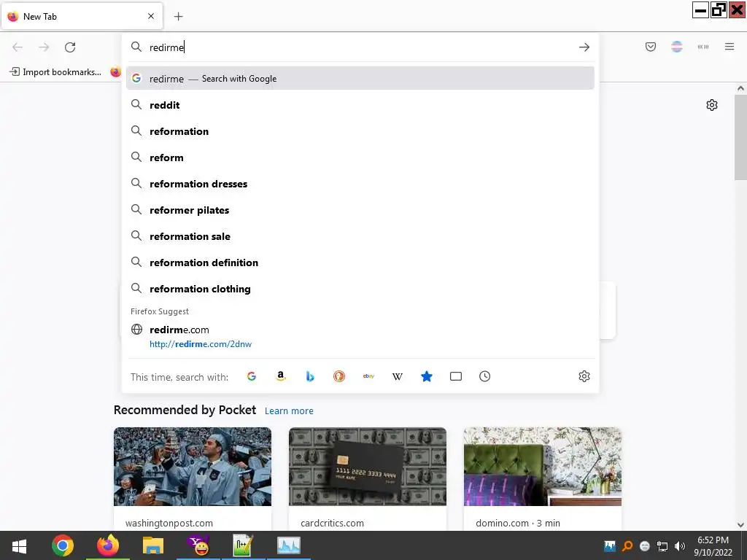Open the Firefox account avatar icon
Viewport: 747px width, 560px height.
pyautogui.click(x=677, y=47)
